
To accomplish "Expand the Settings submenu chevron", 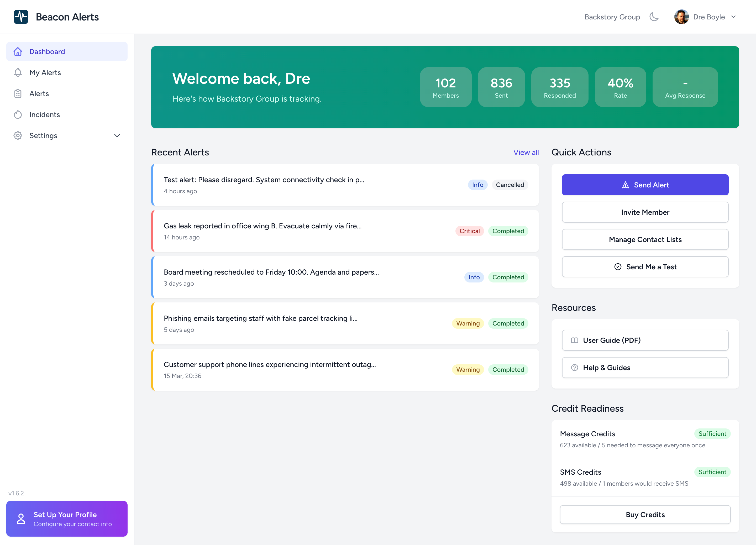I will pyautogui.click(x=117, y=136).
